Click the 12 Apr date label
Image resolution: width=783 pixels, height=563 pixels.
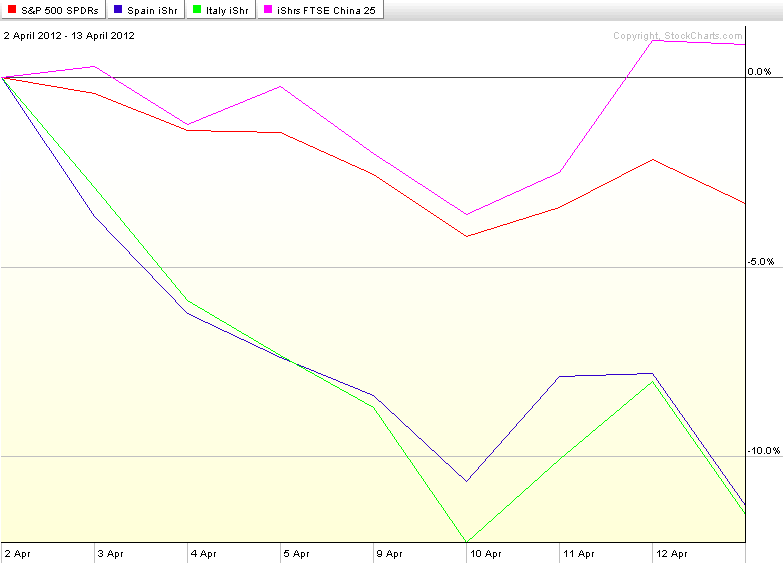[x=672, y=554]
